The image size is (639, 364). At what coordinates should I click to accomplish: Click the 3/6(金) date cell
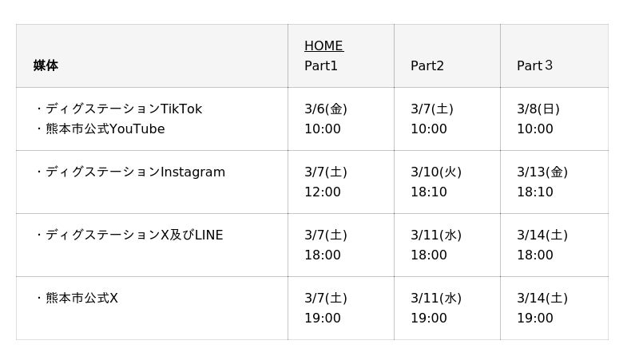[x=326, y=109]
